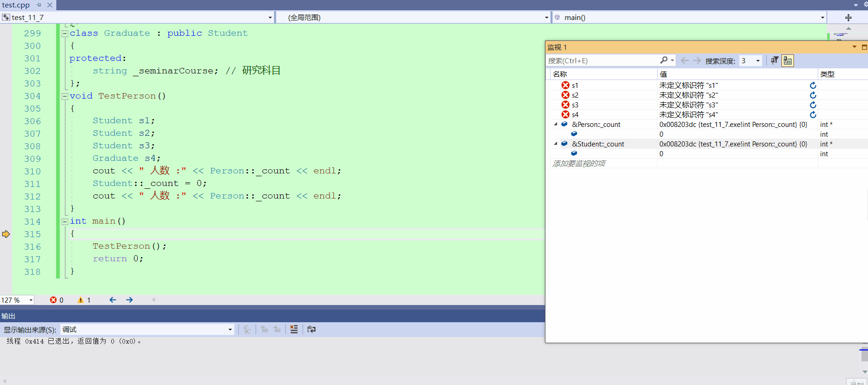The image size is (868, 385).
Task: Click the function icon beside main()
Action: pos(557,17)
